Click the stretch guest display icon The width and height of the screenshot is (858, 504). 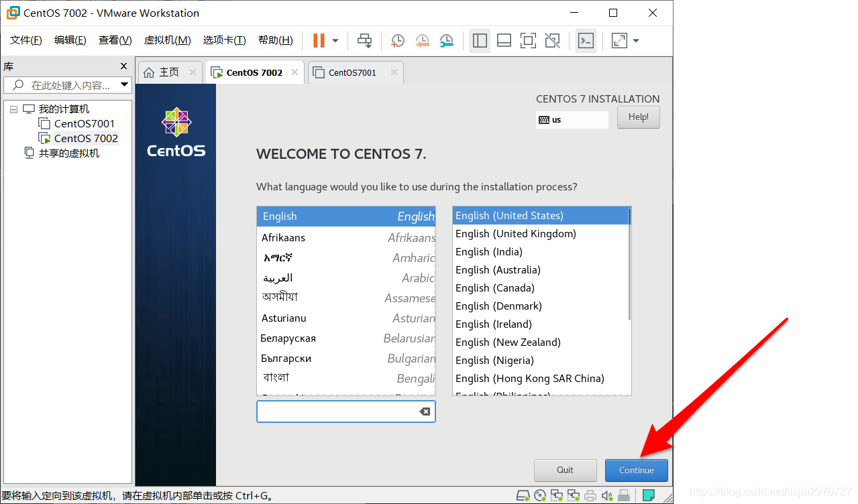coord(619,40)
